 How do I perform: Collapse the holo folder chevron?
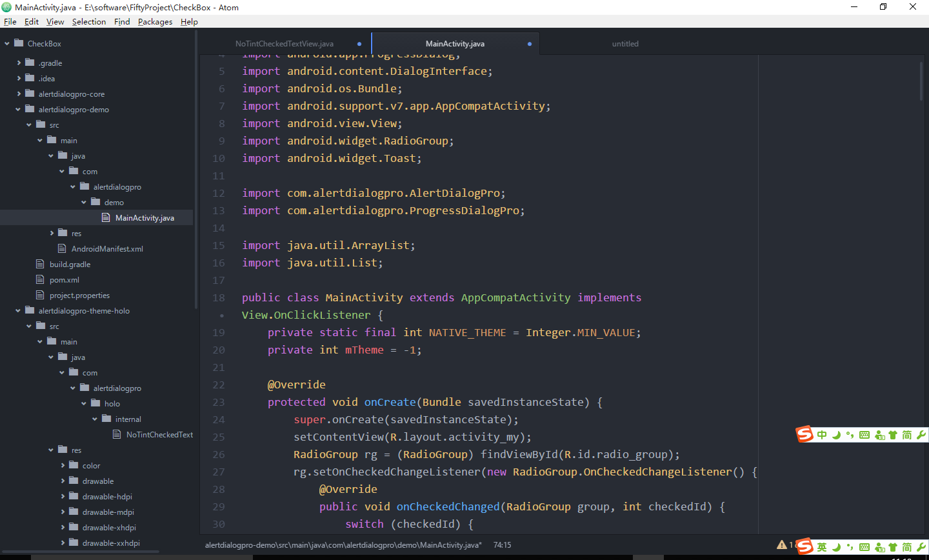coord(84,403)
